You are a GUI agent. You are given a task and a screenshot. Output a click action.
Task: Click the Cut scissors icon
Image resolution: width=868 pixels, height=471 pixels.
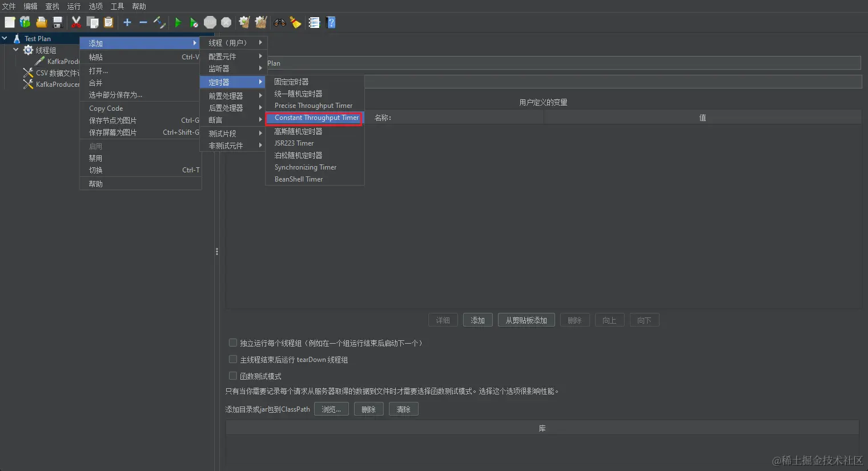[x=76, y=22]
